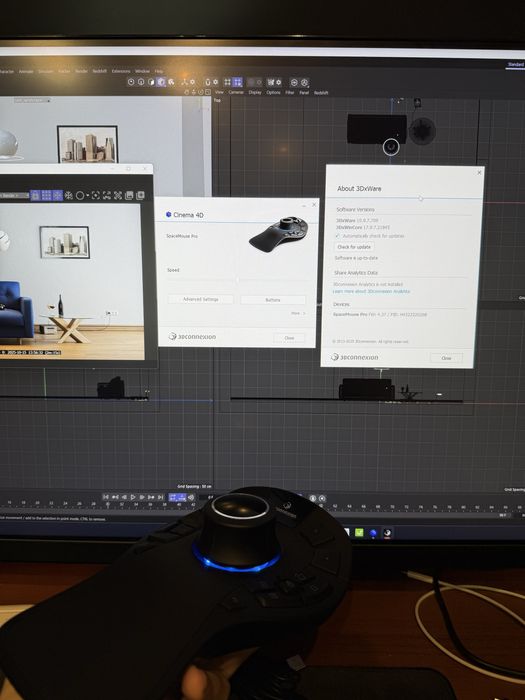Adjust the Speed slider in Cinema 4D dialog
Screen dimensions: 525x700
[238, 280]
